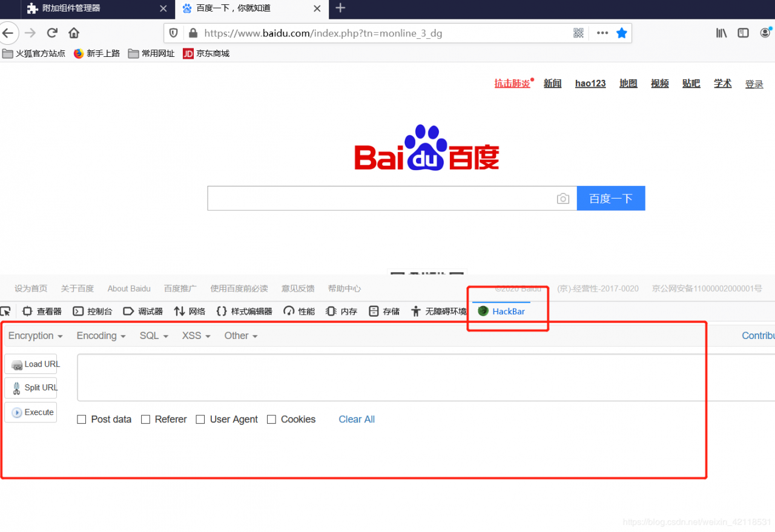Open the About Baidu footer link
The width and height of the screenshot is (775, 532).
129,289
